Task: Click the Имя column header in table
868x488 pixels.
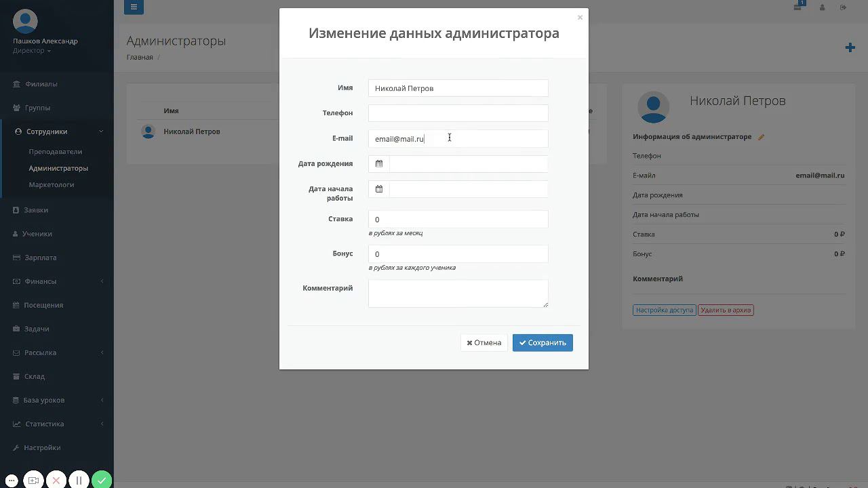Action: pos(171,110)
